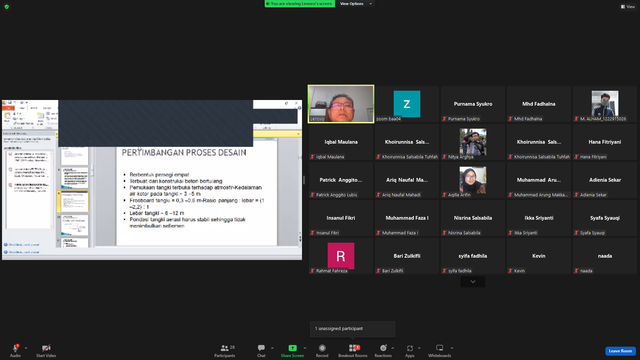Open the View Options dropdown
This screenshot has width=640, height=360.
(355, 4)
